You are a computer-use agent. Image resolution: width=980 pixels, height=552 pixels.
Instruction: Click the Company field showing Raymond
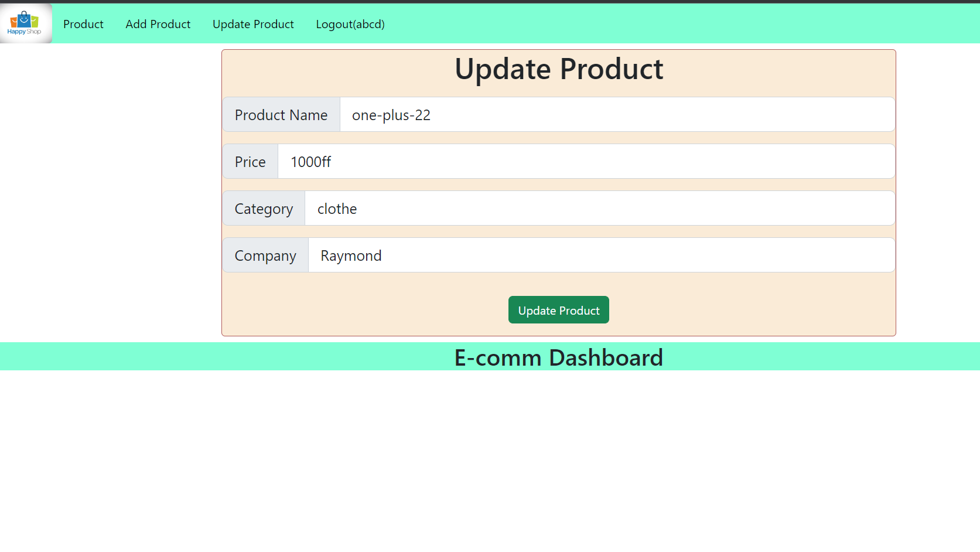coord(602,255)
